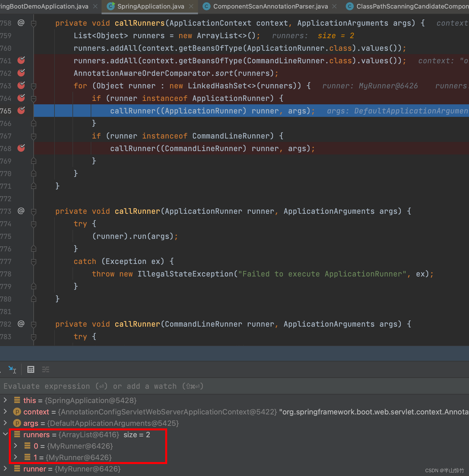This screenshot has height=476, width=469.
Task: Close the ComponentScanAnnotationParser.java tab
Action: tap(334, 6)
